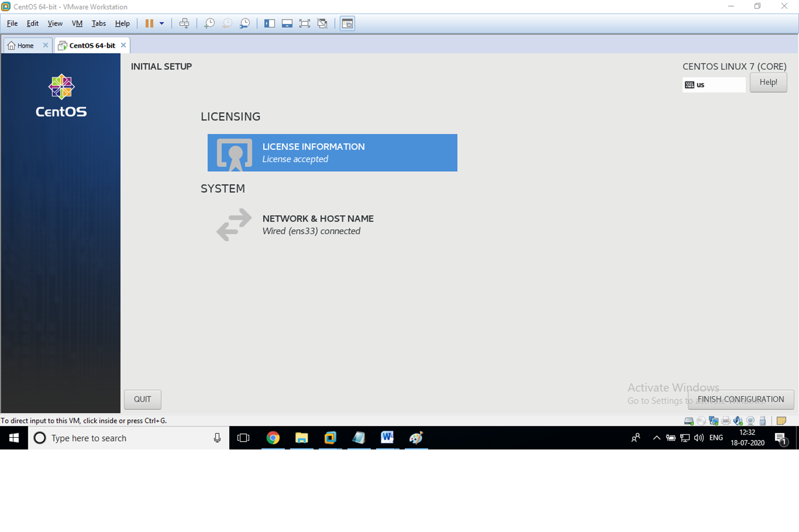
Task: Open the Snapshot Manager from the toolbar
Action: click(x=244, y=23)
